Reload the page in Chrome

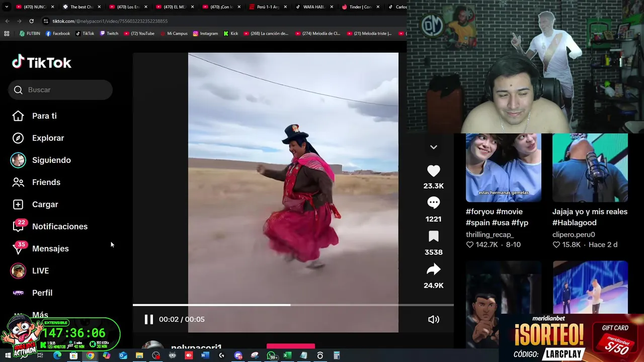31,21
